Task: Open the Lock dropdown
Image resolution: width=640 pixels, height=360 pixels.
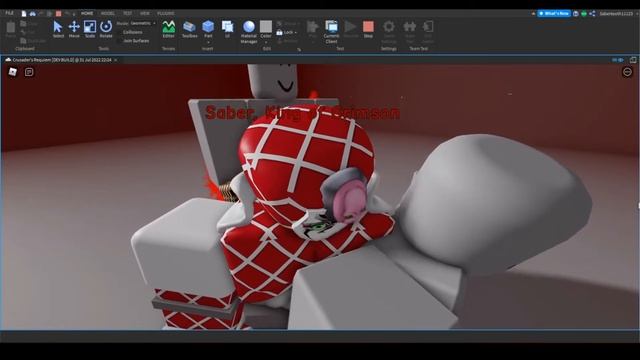Action: click(x=287, y=32)
